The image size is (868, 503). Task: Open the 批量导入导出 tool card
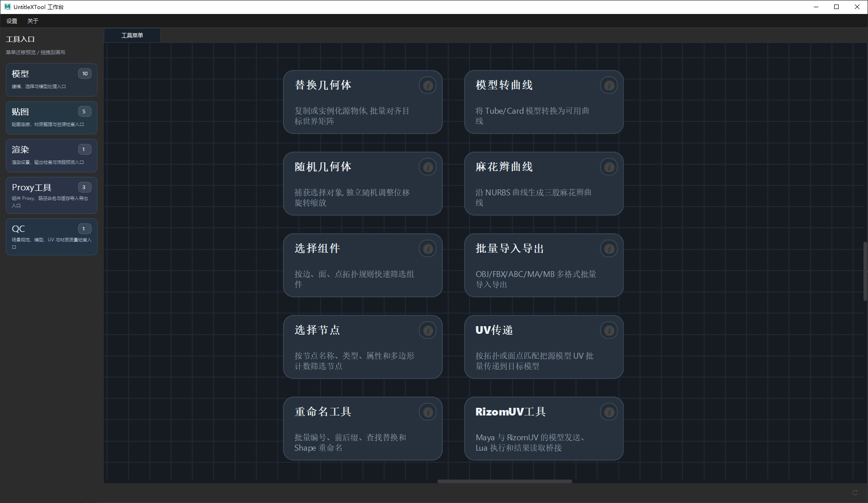(543, 265)
